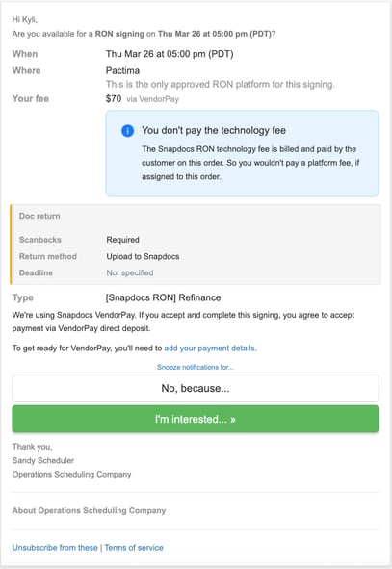Click the Not specified deadline value
392x569 pixels.
[x=130, y=272]
